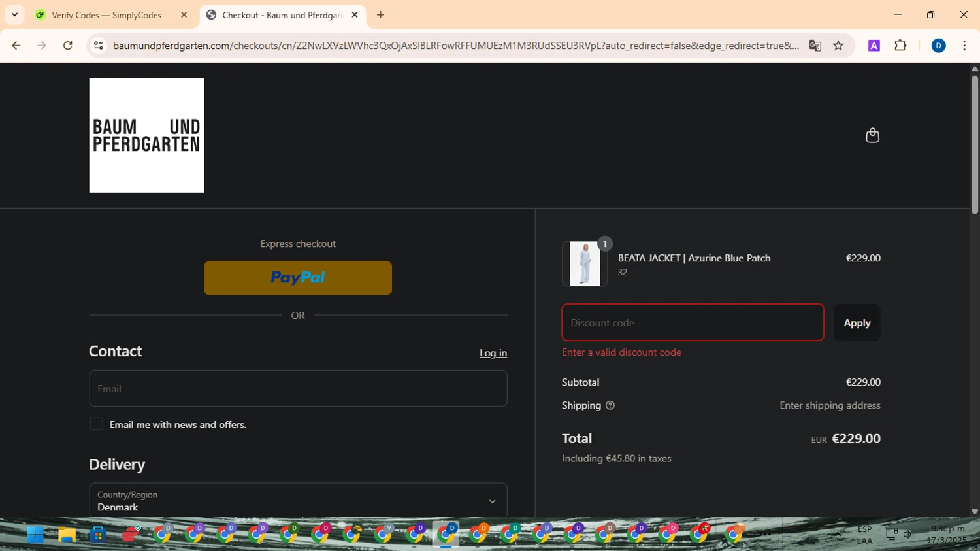Pay with PayPal express checkout

pyautogui.click(x=298, y=278)
